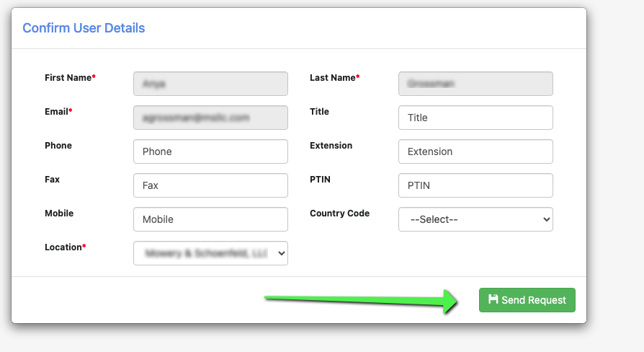644x352 pixels.
Task: Select the Extension input field
Action: pyautogui.click(x=475, y=151)
